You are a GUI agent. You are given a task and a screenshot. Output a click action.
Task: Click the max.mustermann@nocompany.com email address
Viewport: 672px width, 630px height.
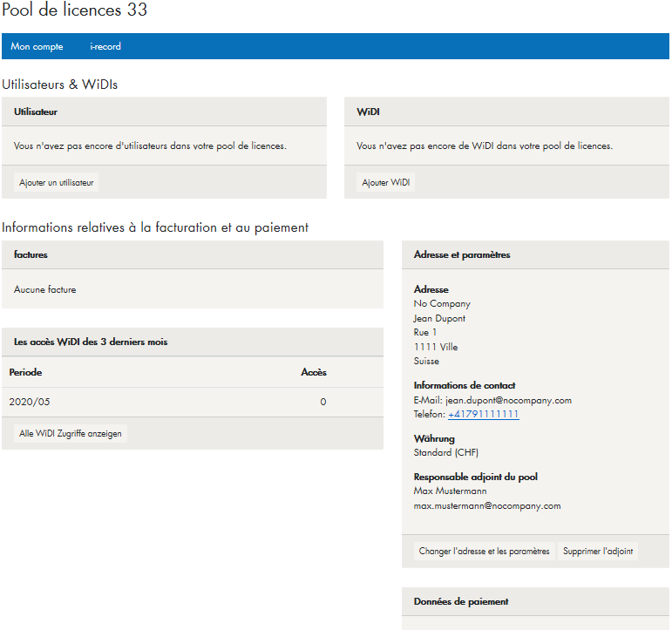pyautogui.click(x=487, y=506)
